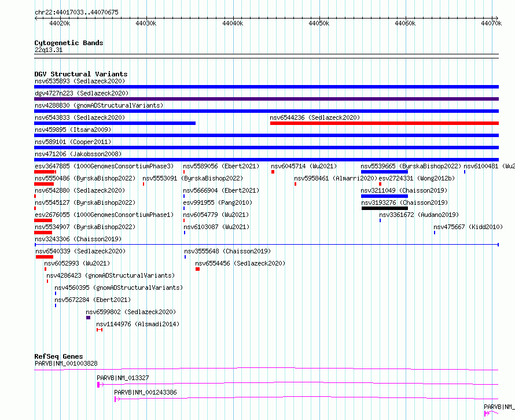
Task: Click nsv3243306 (Chaisson2019) label
Action: 78,239
